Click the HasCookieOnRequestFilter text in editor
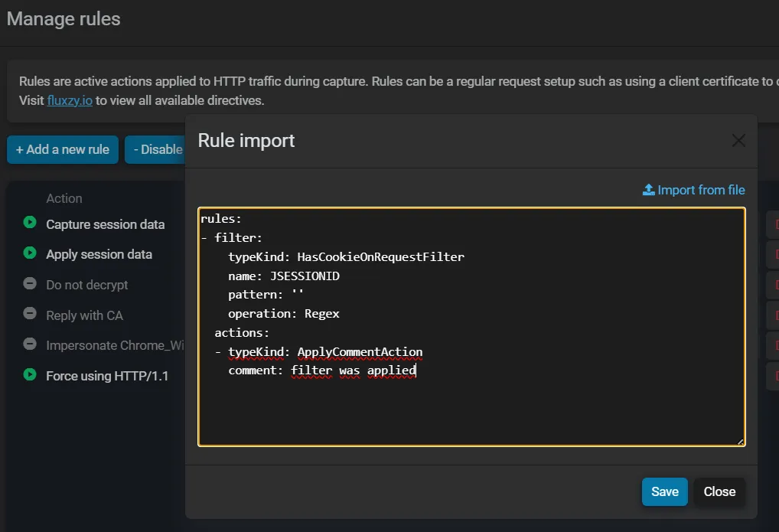 [x=380, y=257]
